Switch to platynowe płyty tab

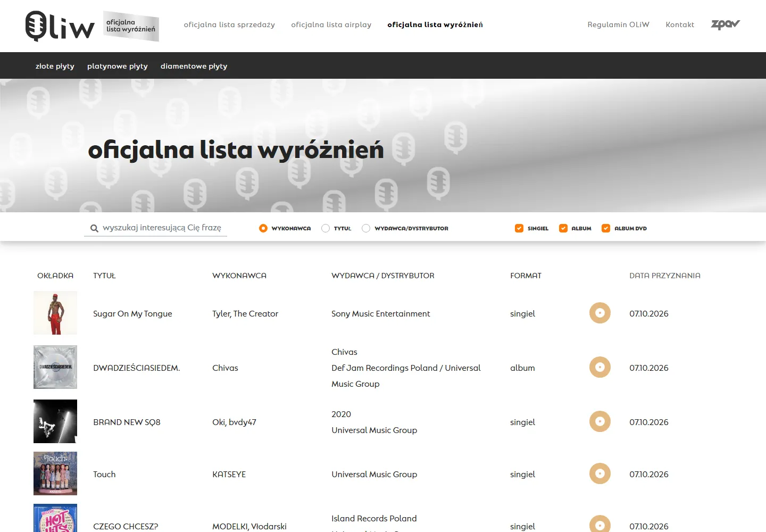point(118,66)
